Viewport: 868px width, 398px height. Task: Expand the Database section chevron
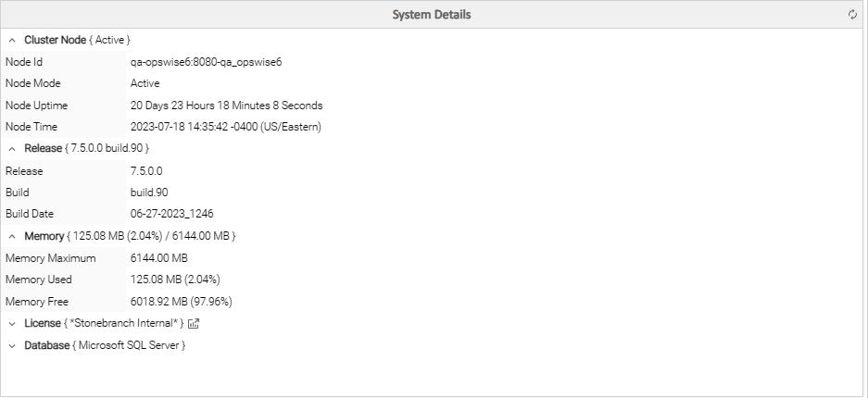click(12, 345)
